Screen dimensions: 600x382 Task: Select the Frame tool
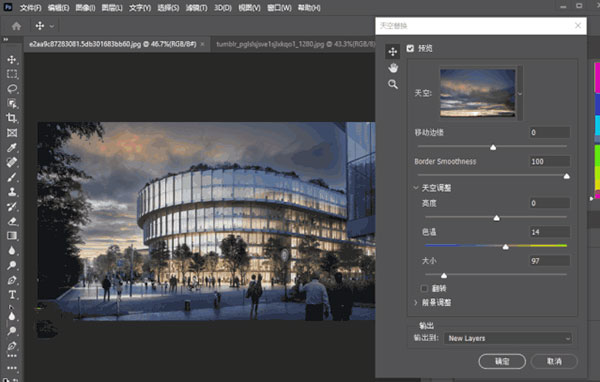click(x=12, y=133)
